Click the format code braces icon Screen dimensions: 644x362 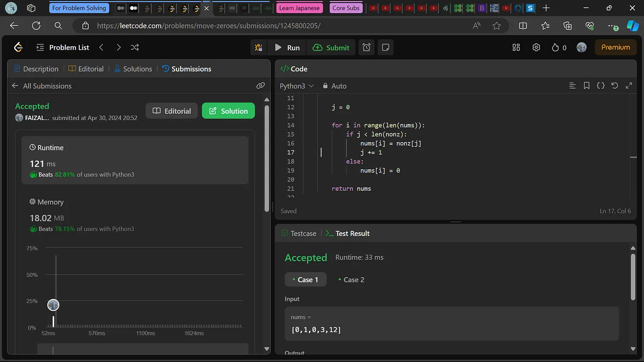click(600, 86)
